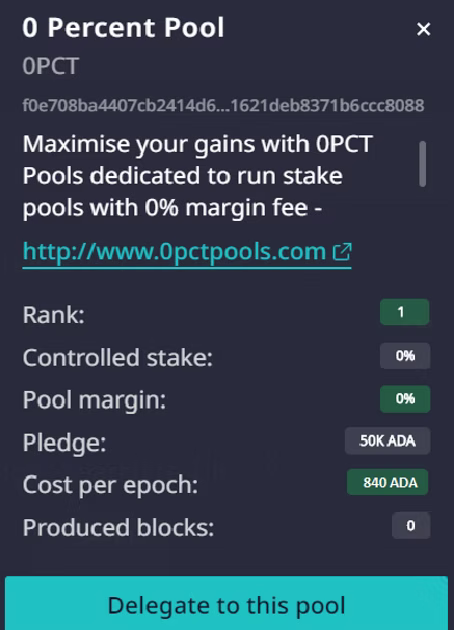The image size is (454, 630).
Task: Click the pool ID hash text
Action: [x=223, y=105]
